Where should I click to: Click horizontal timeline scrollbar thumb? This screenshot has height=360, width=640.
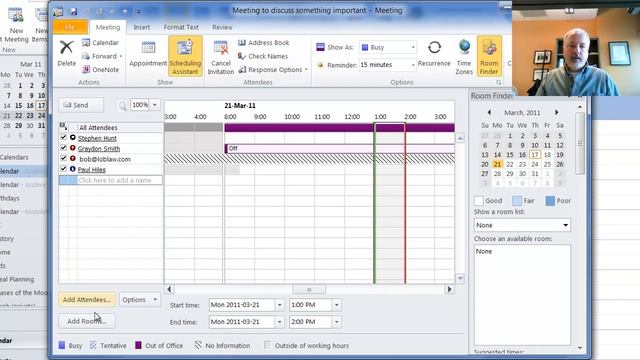(309, 289)
